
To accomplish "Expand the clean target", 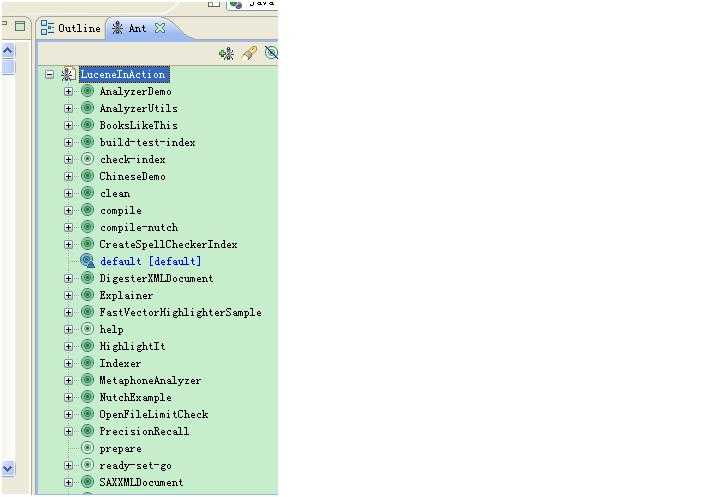I will [68, 193].
